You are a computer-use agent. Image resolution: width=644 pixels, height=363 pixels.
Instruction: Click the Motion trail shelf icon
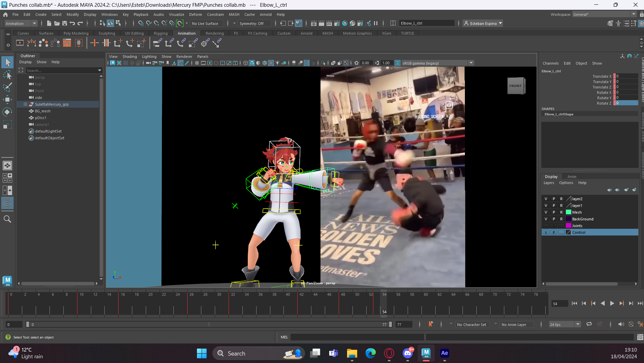coord(32,43)
